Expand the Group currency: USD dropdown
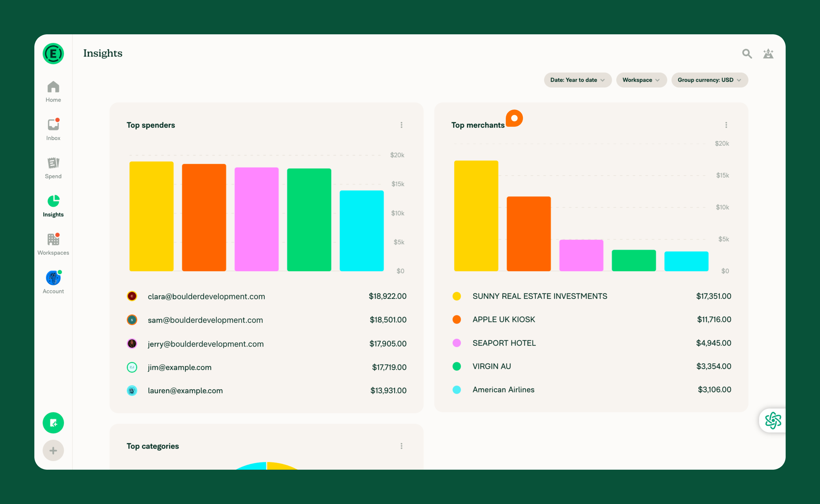820x504 pixels. pyautogui.click(x=709, y=80)
